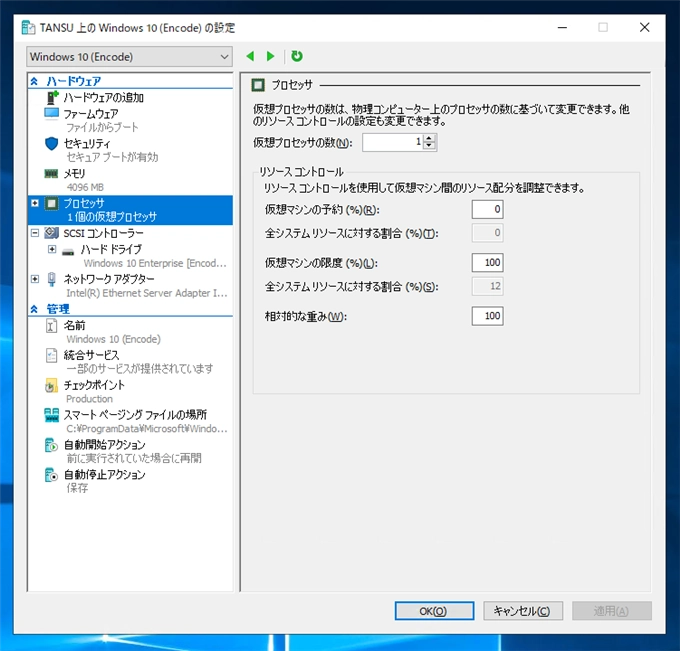Minimize the settings window
Viewport: 680px width, 651px height.
click(x=562, y=27)
